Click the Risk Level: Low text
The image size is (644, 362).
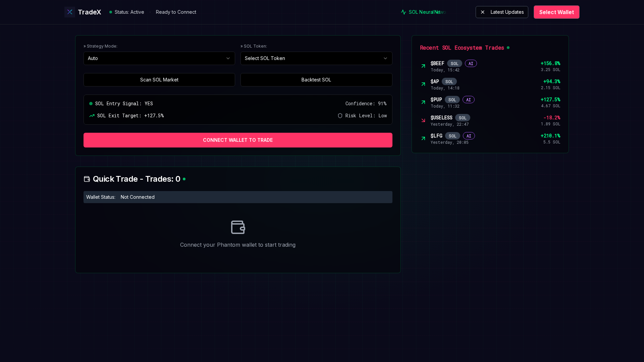pyautogui.click(x=366, y=116)
